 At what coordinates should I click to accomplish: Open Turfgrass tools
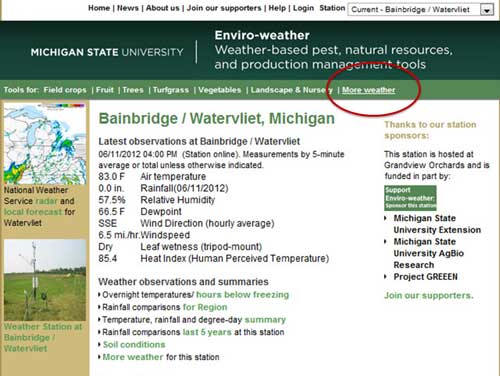pos(171,90)
